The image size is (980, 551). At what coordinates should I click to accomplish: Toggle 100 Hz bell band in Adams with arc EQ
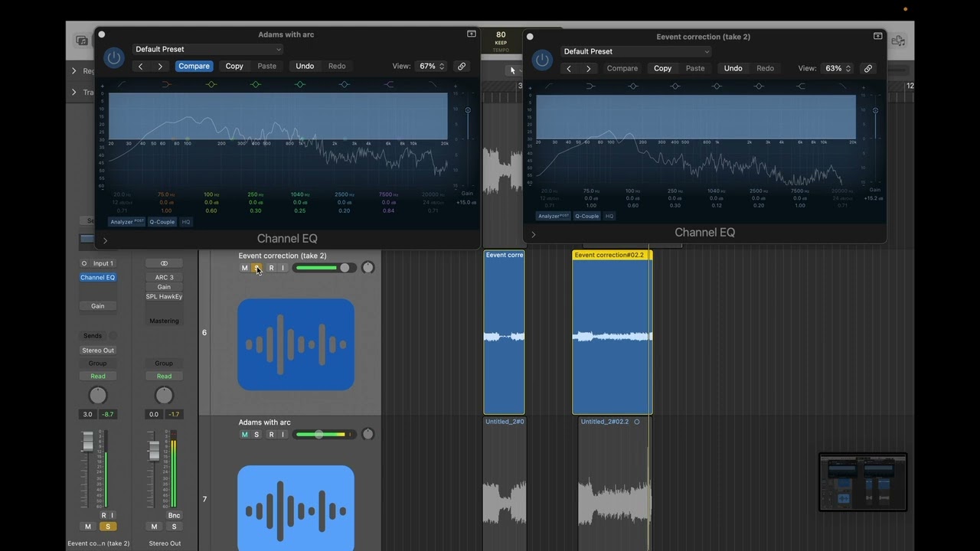click(211, 84)
